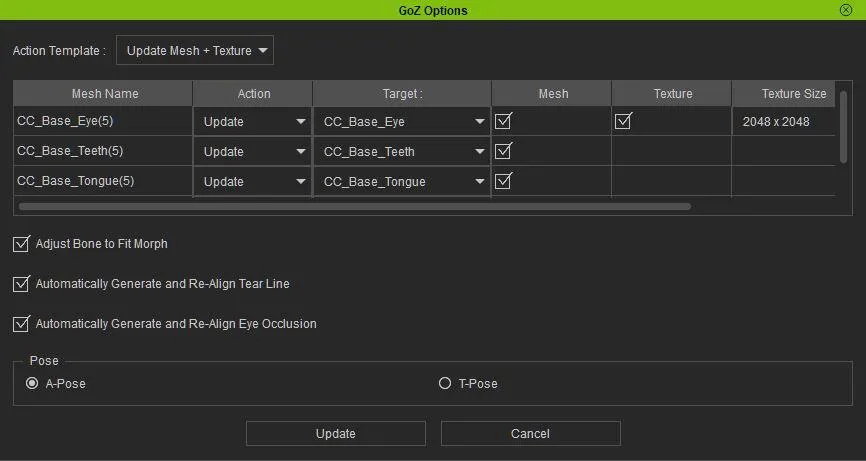Open the Action Template dropdown
This screenshot has height=461, width=866.
(x=195, y=50)
